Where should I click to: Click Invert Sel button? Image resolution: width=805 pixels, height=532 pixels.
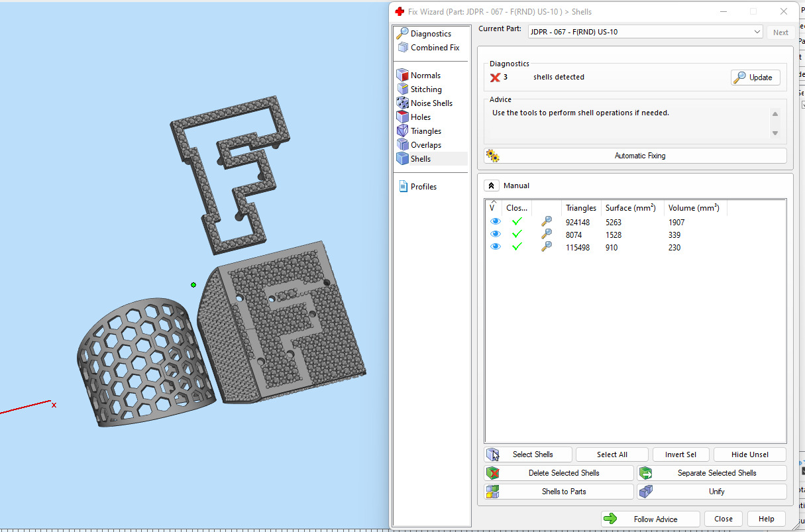click(x=680, y=454)
